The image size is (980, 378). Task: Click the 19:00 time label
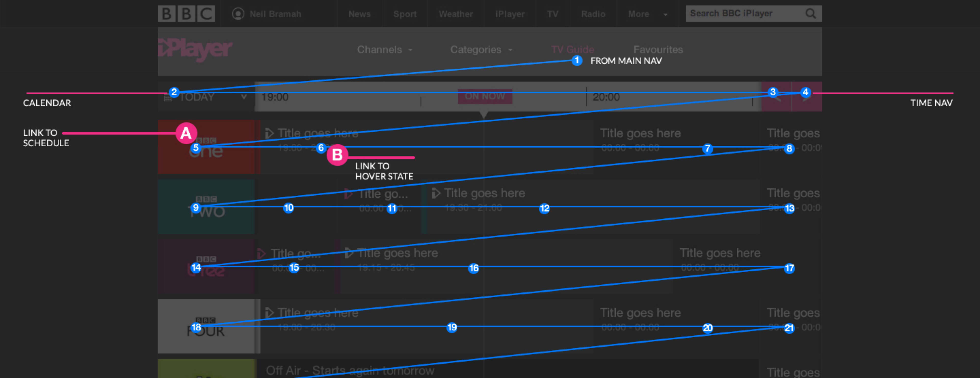[275, 97]
